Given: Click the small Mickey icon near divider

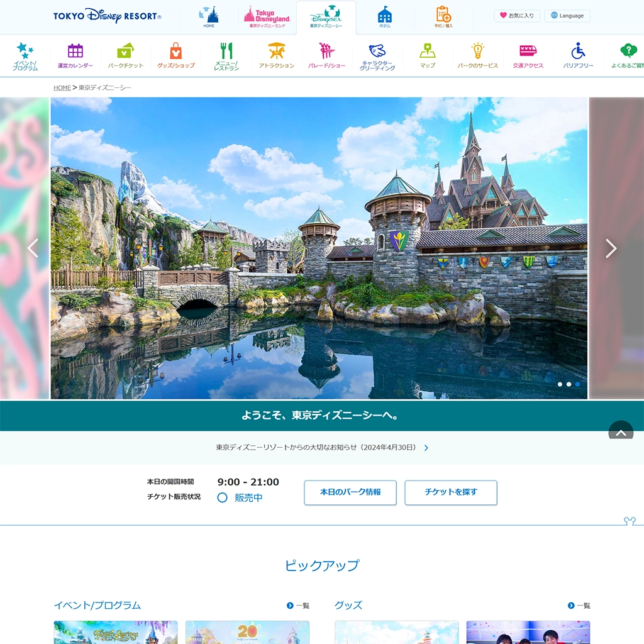Looking at the screenshot, I should [x=630, y=521].
